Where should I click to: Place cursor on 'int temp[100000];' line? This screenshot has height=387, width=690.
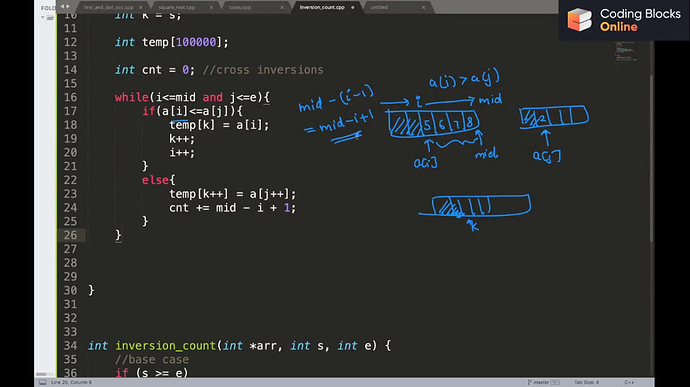tap(172, 42)
